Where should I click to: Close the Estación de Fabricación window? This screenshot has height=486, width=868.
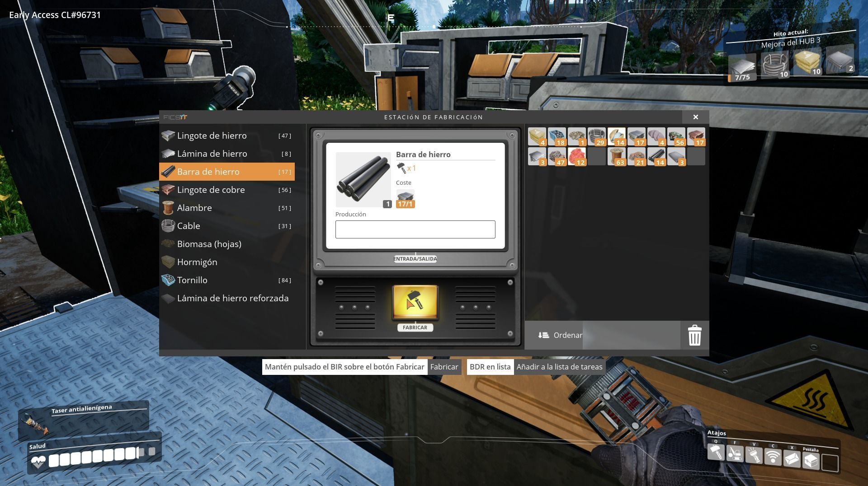(696, 117)
